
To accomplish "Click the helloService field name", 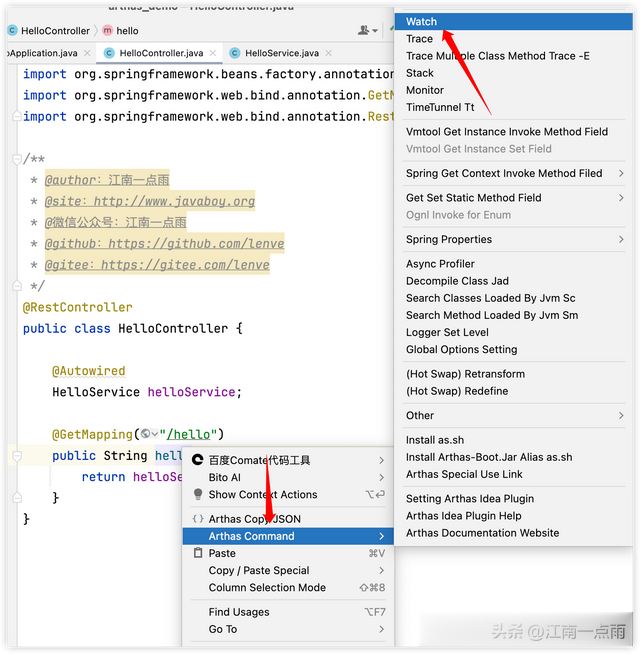I will tap(191, 392).
